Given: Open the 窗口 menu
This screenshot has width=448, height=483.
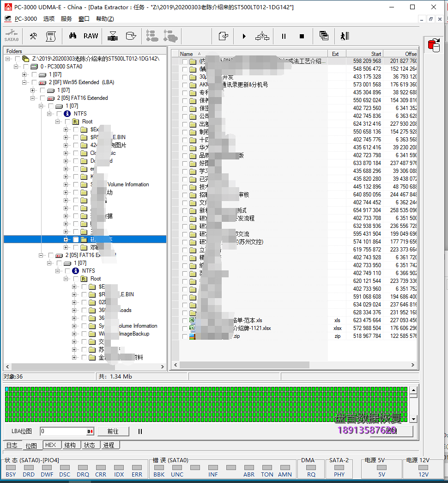Looking at the screenshot, I should point(84,19).
